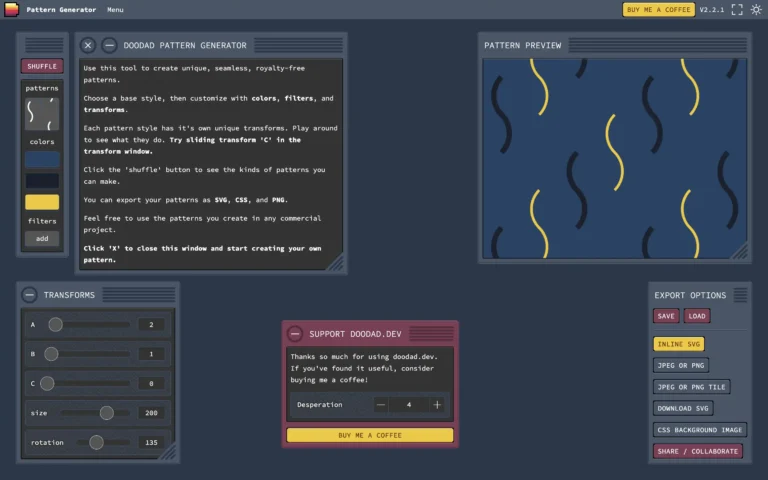The image size is (768, 480).
Task: Add a new filter
Action: pos(42,239)
